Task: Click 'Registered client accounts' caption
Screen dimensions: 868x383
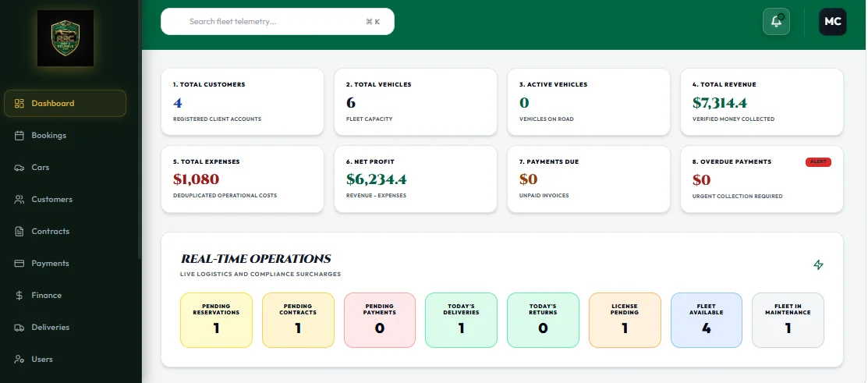Action: coord(217,119)
